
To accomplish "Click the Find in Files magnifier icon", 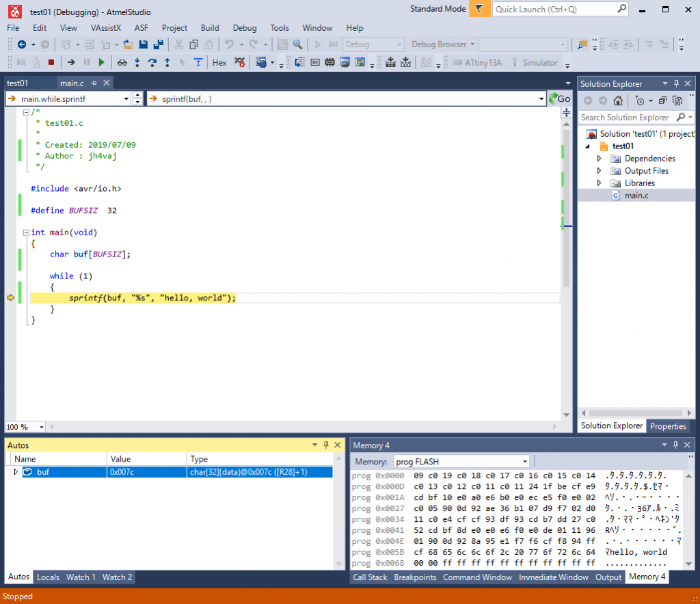I will coord(297,44).
